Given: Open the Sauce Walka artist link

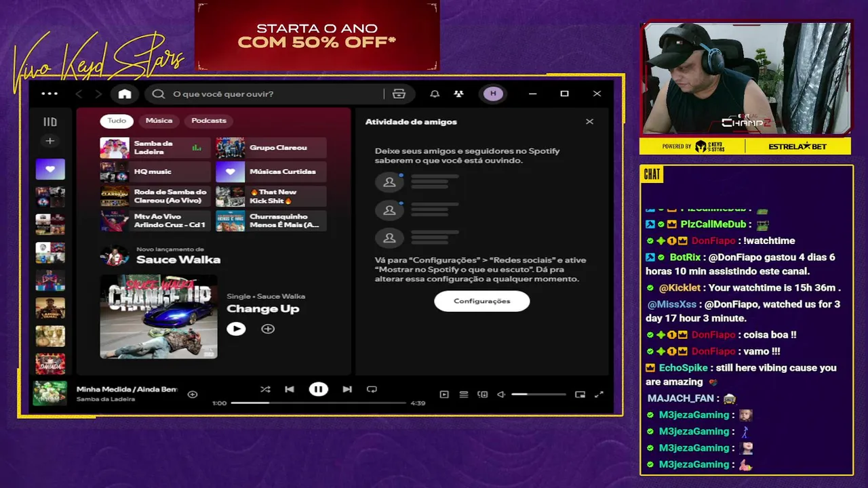Looking at the screenshot, I should pyautogui.click(x=178, y=260).
